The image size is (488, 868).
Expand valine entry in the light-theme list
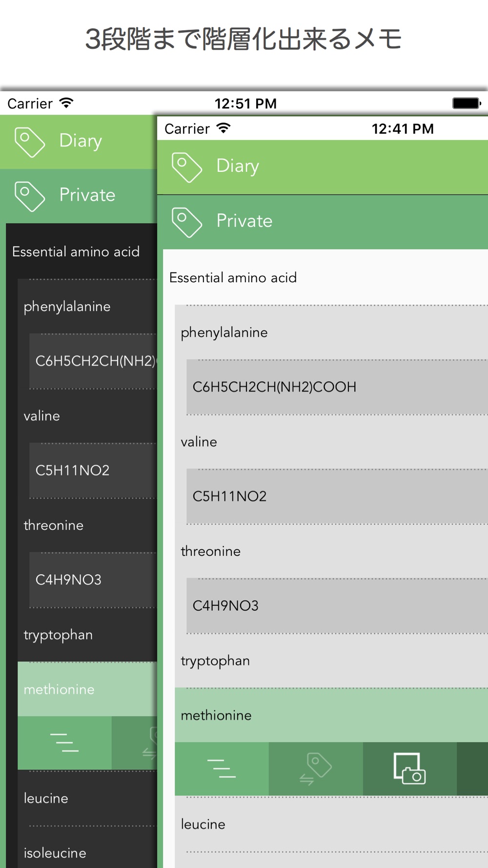point(199,442)
